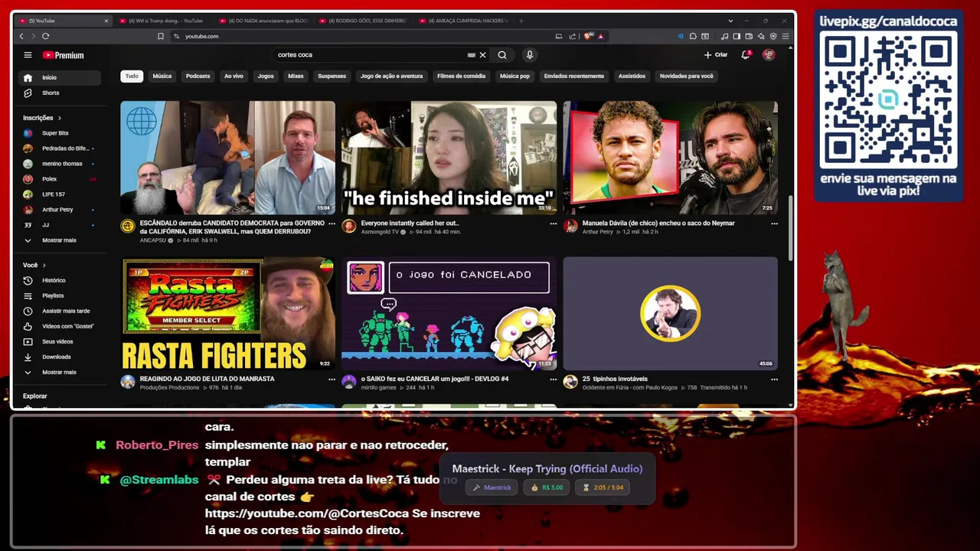Open the Neymar video thumbnail
This screenshot has width=980, height=551.
tap(670, 158)
